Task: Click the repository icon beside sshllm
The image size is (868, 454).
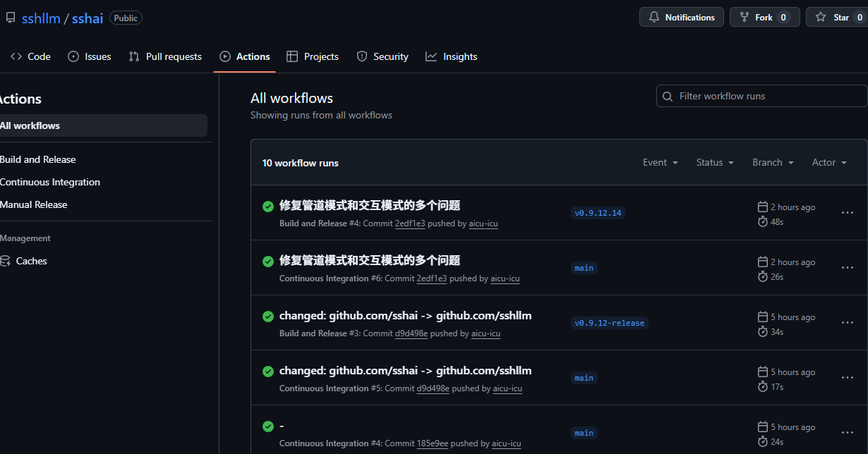Action: [x=11, y=18]
